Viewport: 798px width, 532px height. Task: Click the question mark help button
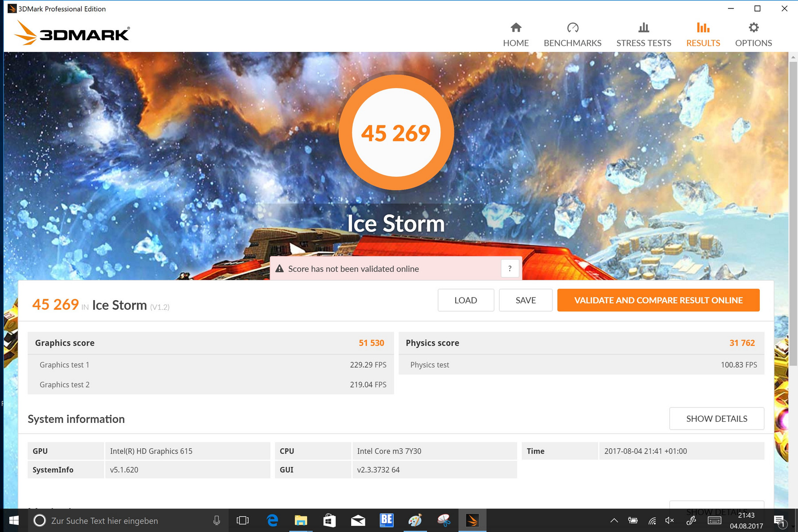(510, 269)
